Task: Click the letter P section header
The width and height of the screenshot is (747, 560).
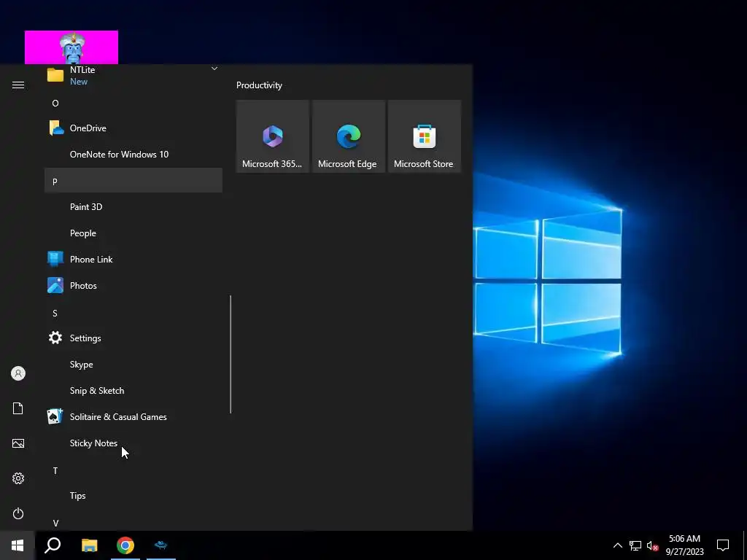Action: coord(133,181)
